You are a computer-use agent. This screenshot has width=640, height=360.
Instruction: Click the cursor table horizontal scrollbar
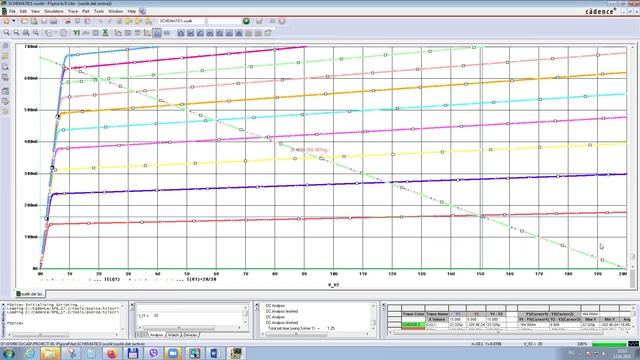508,333
